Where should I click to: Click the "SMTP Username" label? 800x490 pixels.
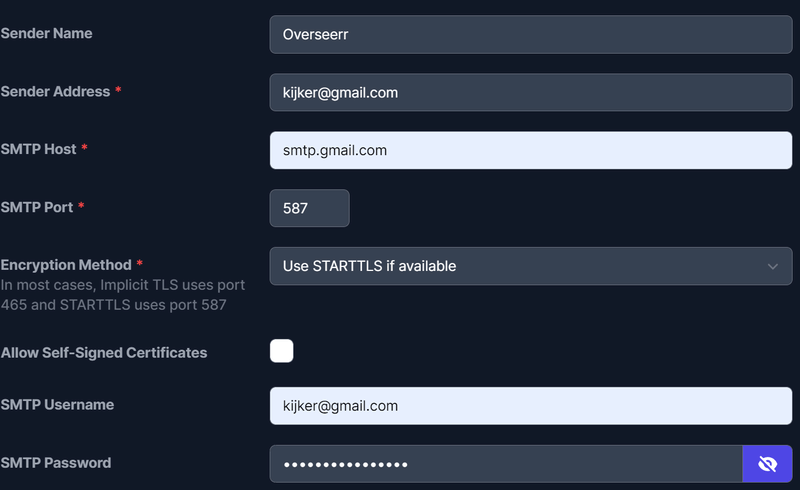point(57,405)
